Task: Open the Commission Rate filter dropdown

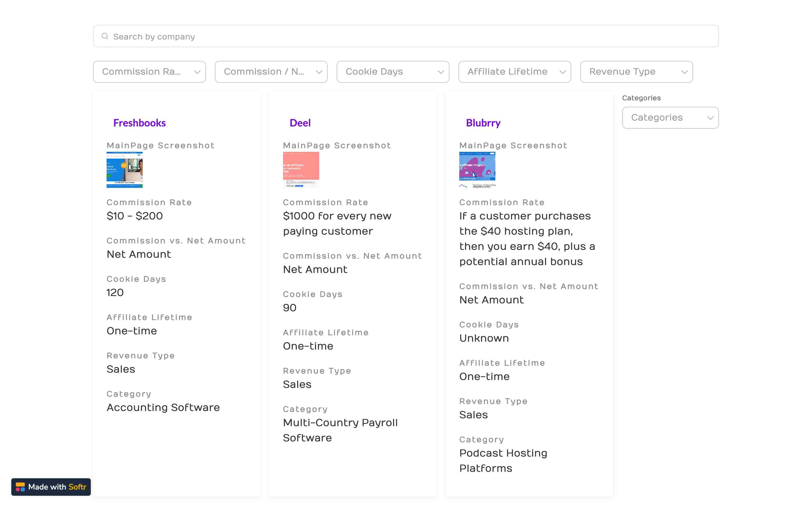Action: 149,72
